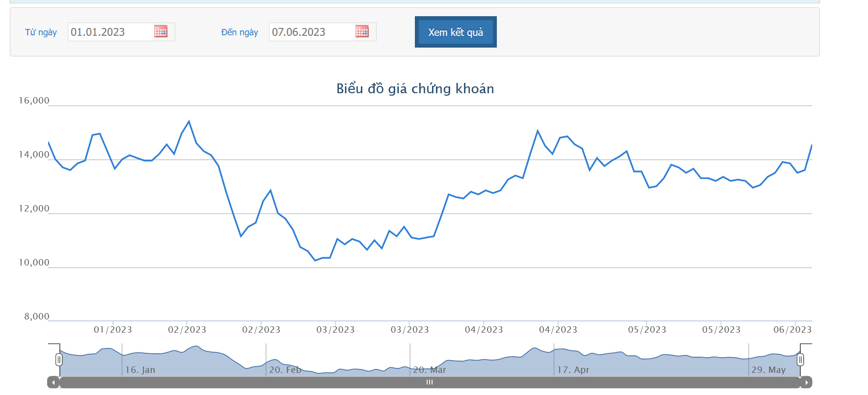Grab the left range handle of the navigator
This screenshot has width=868, height=395.
point(59,360)
